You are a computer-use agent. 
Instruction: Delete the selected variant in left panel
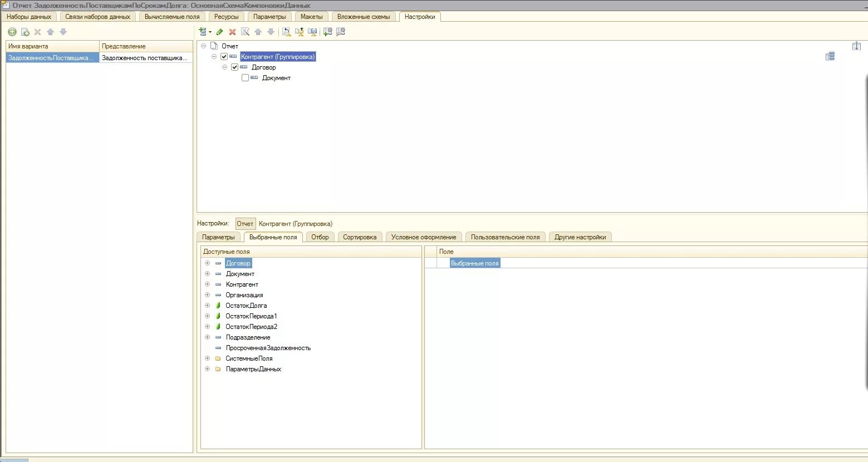pyautogui.click(x=38, y=32)
